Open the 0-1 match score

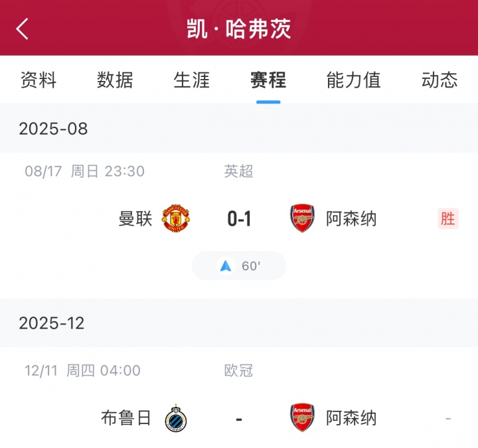[x=239, y=219]
